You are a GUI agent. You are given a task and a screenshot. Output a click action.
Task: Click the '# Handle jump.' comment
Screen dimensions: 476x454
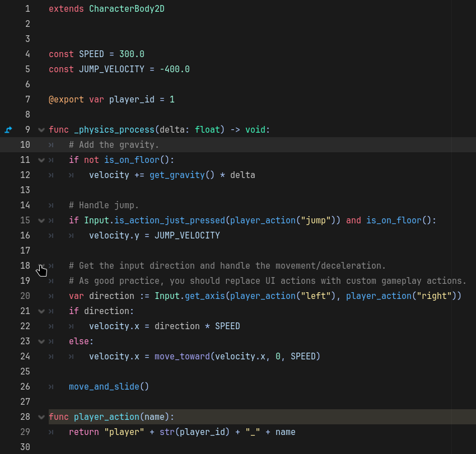(104, 205)
